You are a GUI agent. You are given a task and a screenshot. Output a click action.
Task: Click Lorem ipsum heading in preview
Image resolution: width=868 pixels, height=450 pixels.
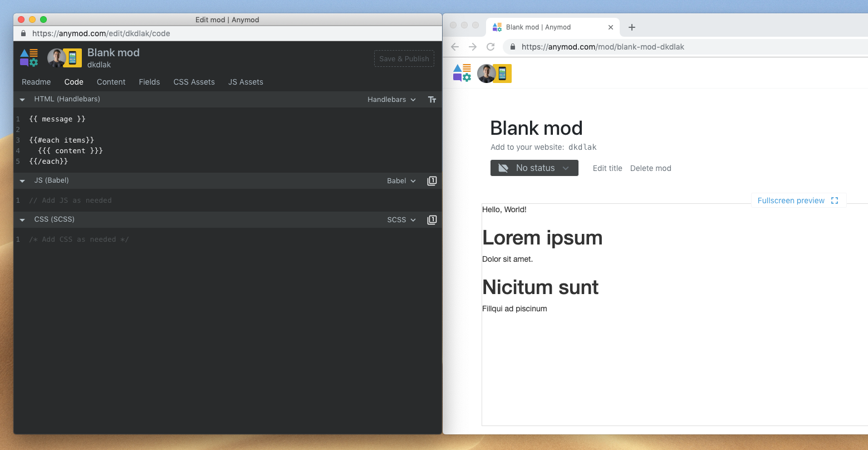pyautogui.click(x=542, y=238)
